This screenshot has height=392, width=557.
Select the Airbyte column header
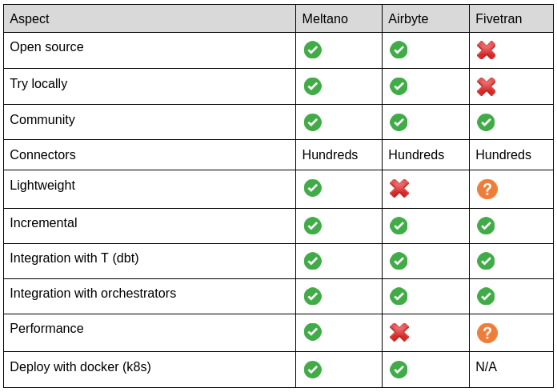pos(410,19)
